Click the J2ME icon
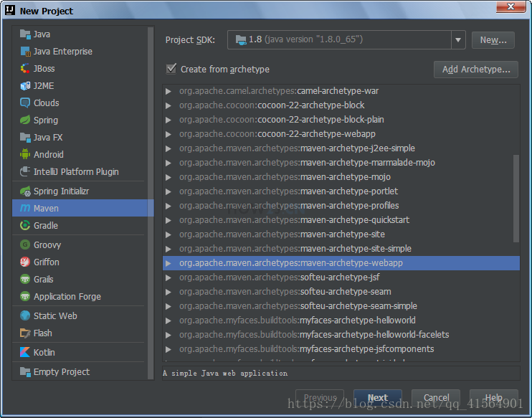The height and width of the screenshot is (418, 532). click(x=25, y=86)
